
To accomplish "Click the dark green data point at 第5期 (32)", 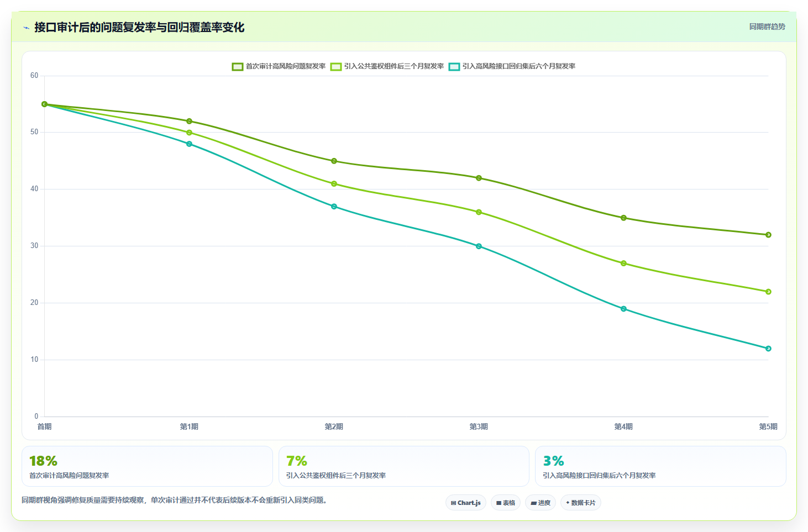I will tap(768, 235).
